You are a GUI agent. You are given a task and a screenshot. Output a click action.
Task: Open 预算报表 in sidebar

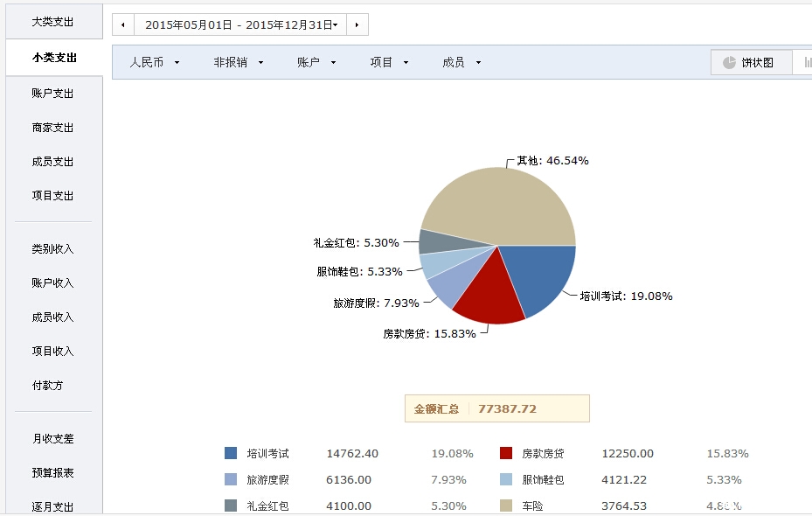click(52, 473)
